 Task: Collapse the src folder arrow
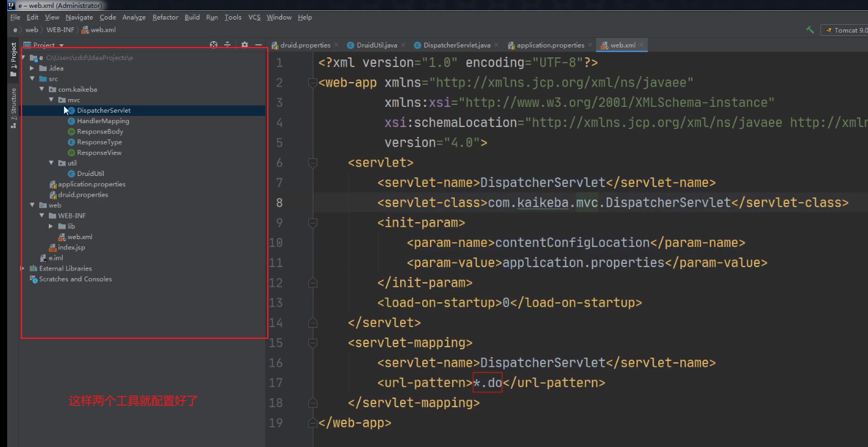coord(33,79)
